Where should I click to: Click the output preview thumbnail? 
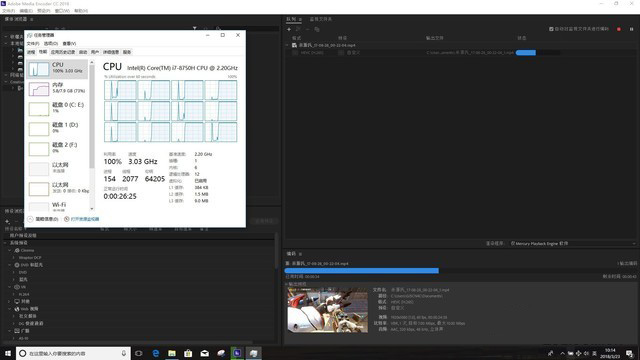coord(327,310)
